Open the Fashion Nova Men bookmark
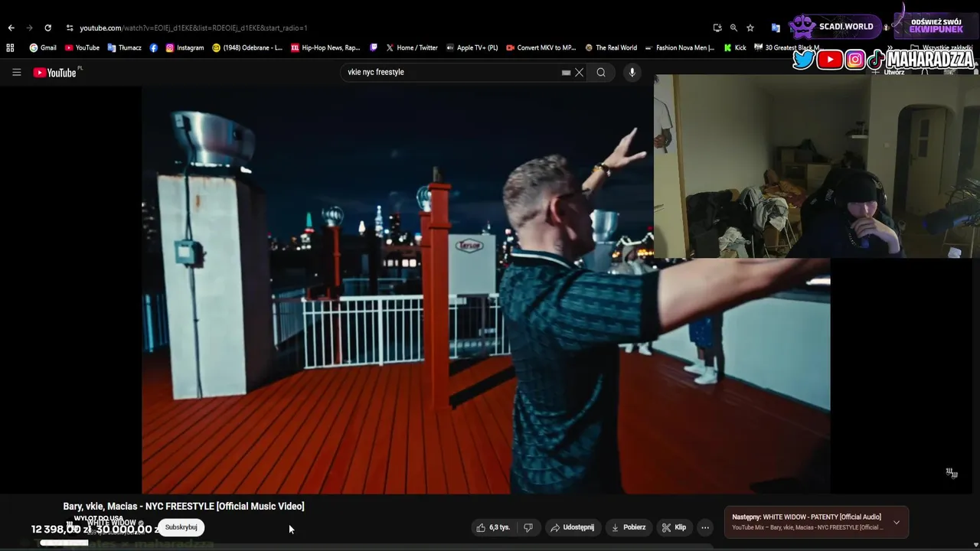980x551 pixels. 680,47
